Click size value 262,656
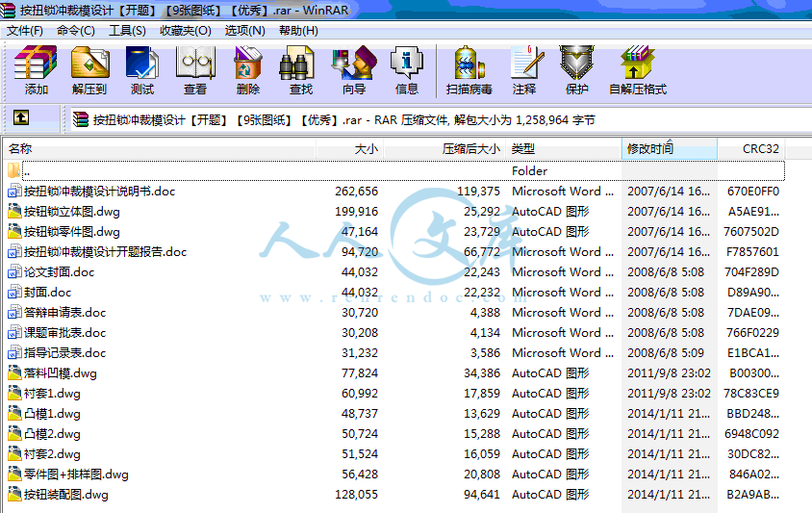The height and width of the screenshot is (513, 812). click(356, 192)
